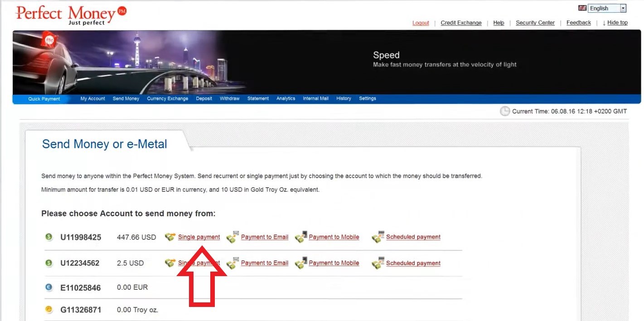Click the USD coin icon for U11998425
The image size is (644, 321).
point(49,237)
